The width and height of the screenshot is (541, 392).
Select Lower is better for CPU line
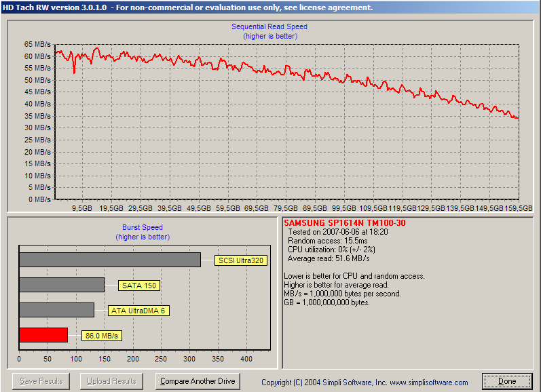pyautogui.click(x=354, y=276)
